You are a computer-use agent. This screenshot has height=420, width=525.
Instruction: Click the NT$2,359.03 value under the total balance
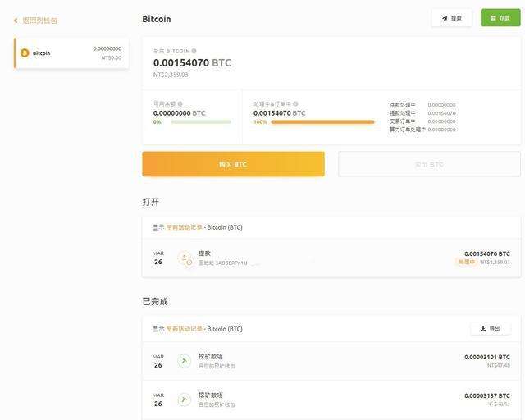pos(171,75)
